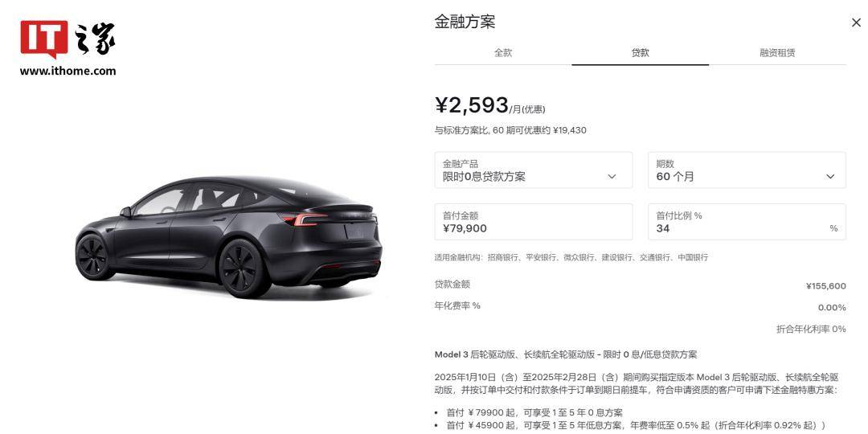Click the IT之家 calligraphy logo text
This screenshot has height=434, width=868.
point(95,39)
